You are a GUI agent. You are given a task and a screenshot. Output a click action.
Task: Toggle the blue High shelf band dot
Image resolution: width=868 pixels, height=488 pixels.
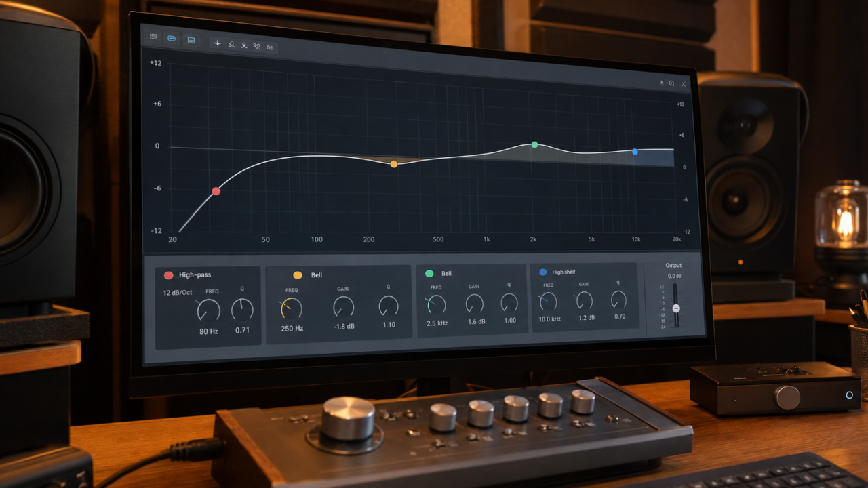pos(542,272)
